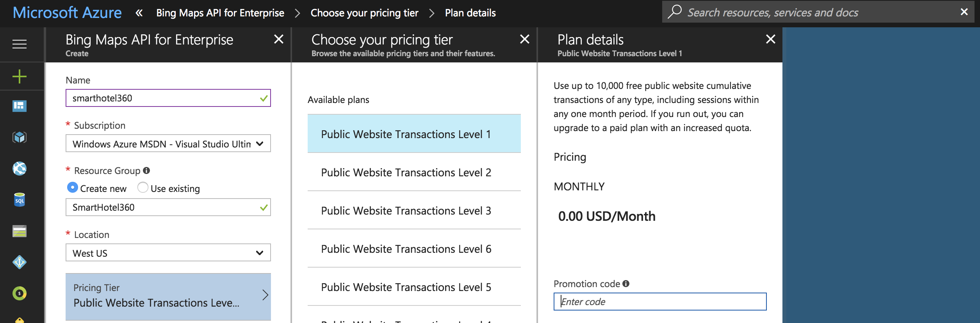
Task: Open the Subscription dropdown
Action: click(168, 144)
